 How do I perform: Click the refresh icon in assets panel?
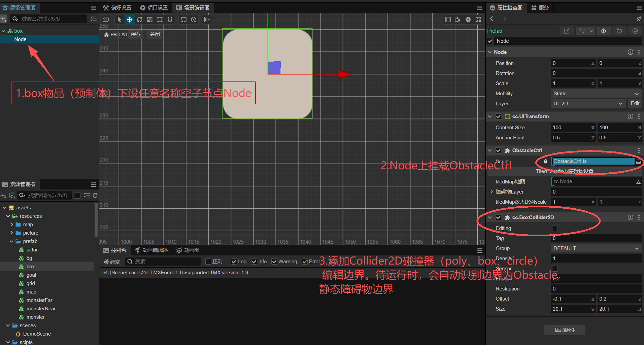point(95,195)
